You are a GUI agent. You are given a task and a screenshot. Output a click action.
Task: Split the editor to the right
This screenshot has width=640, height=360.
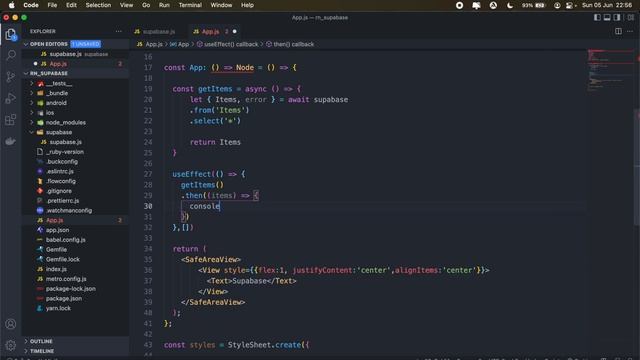coord(618,31)
